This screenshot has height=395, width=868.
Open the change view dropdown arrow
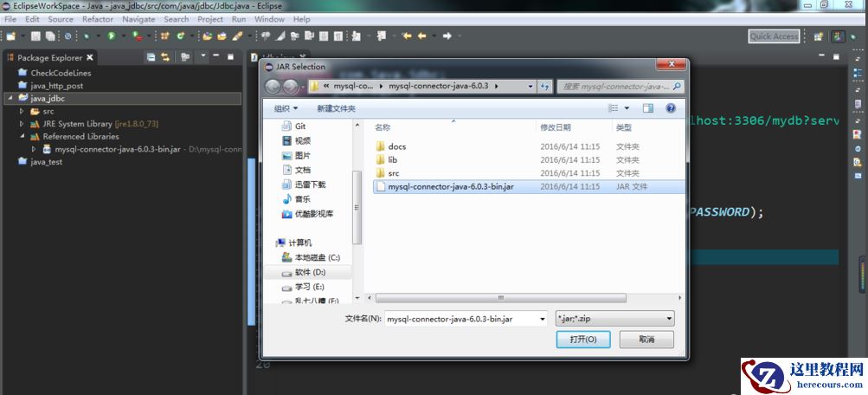(627, 108)
